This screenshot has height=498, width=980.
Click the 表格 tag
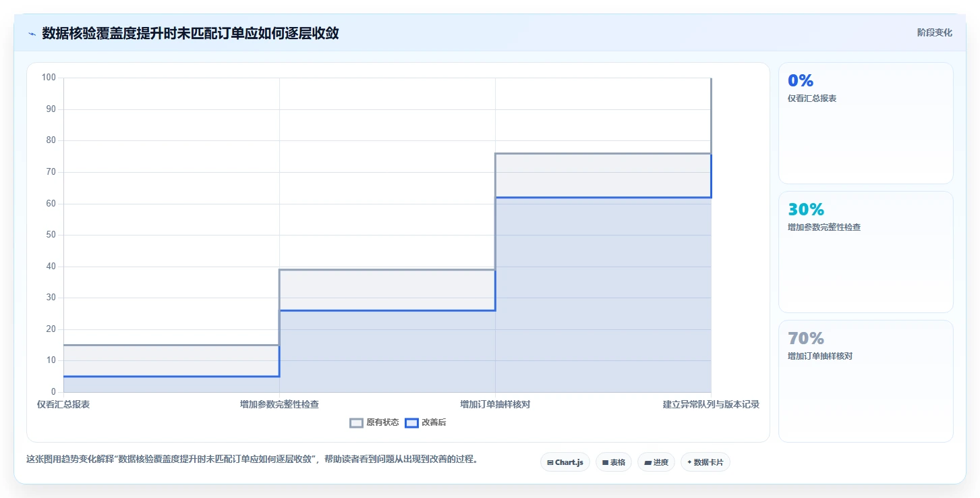[x=614, y=462]
